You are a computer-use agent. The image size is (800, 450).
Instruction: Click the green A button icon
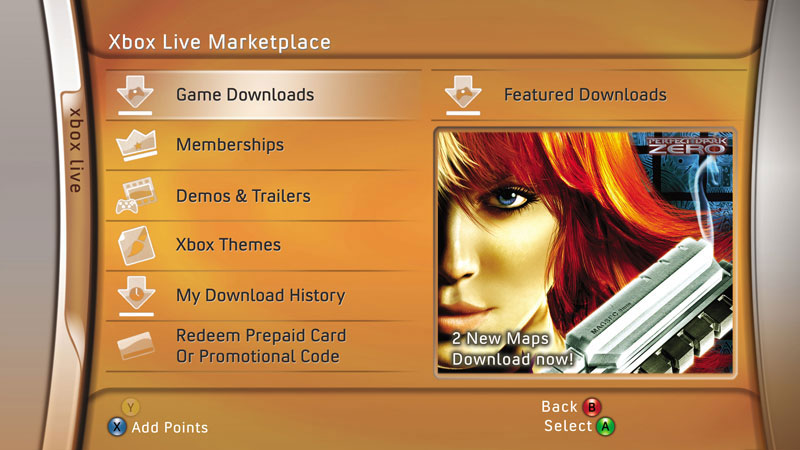605,427
